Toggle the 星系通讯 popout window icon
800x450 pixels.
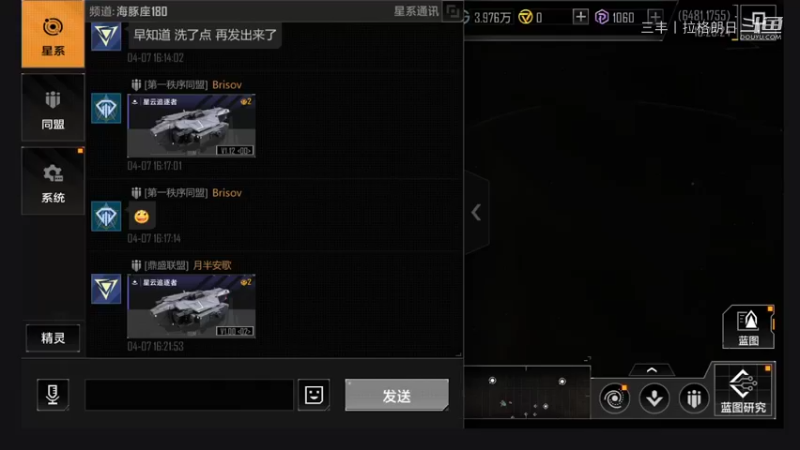(452, 11)
